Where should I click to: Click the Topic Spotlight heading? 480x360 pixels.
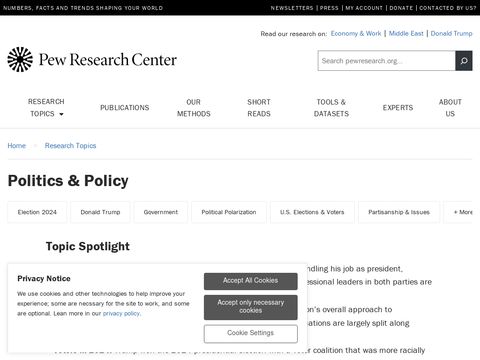coord(88,246)
